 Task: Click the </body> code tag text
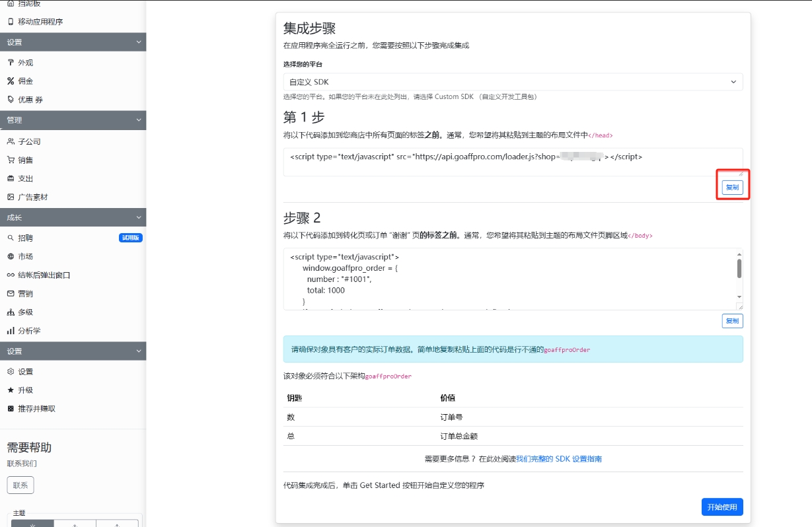point(640,236)
